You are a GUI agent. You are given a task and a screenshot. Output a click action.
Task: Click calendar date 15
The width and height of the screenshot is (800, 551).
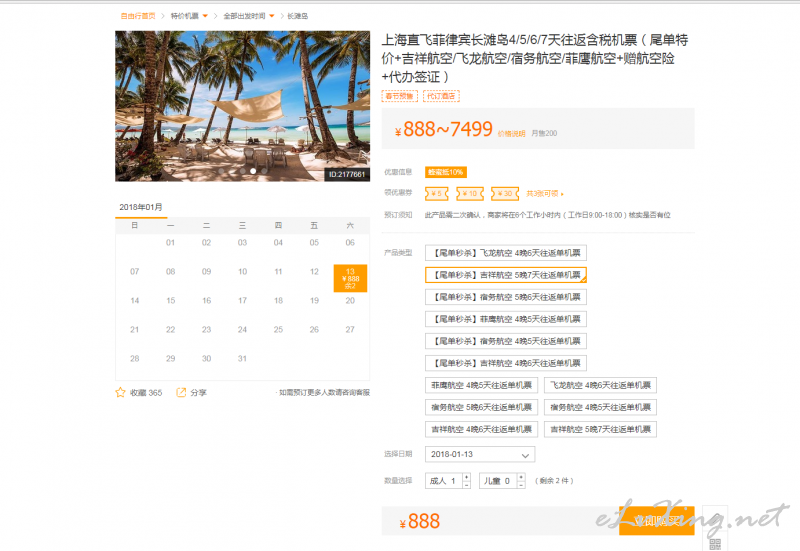pos(170,300)
